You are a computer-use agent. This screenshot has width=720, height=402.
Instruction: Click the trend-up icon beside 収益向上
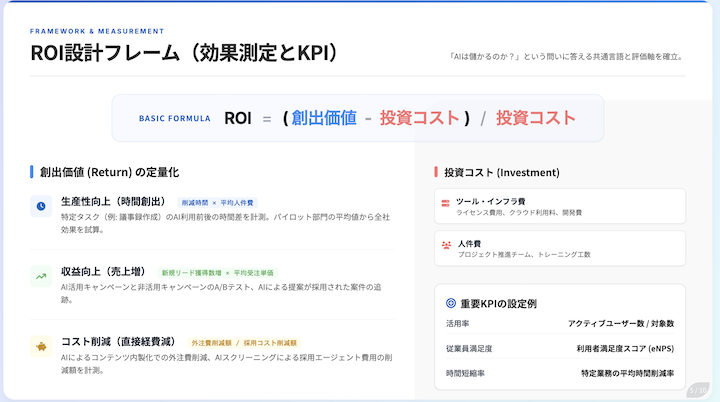coord(41,276)
